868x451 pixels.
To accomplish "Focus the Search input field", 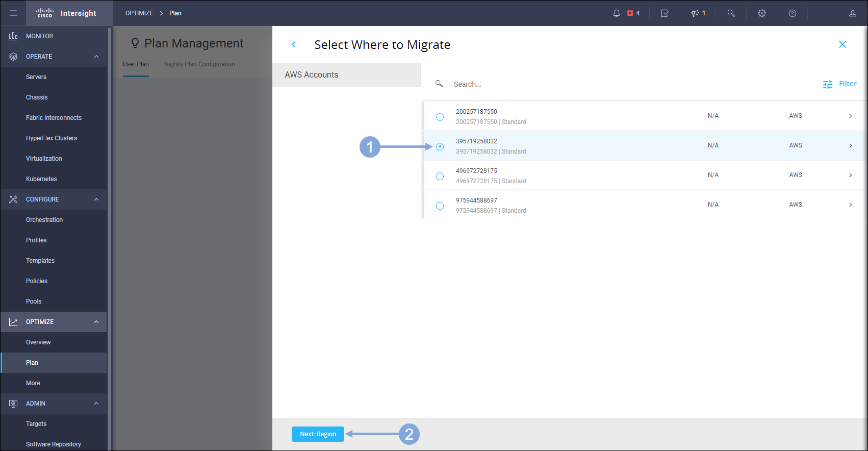I will click(x=632, y=84).
